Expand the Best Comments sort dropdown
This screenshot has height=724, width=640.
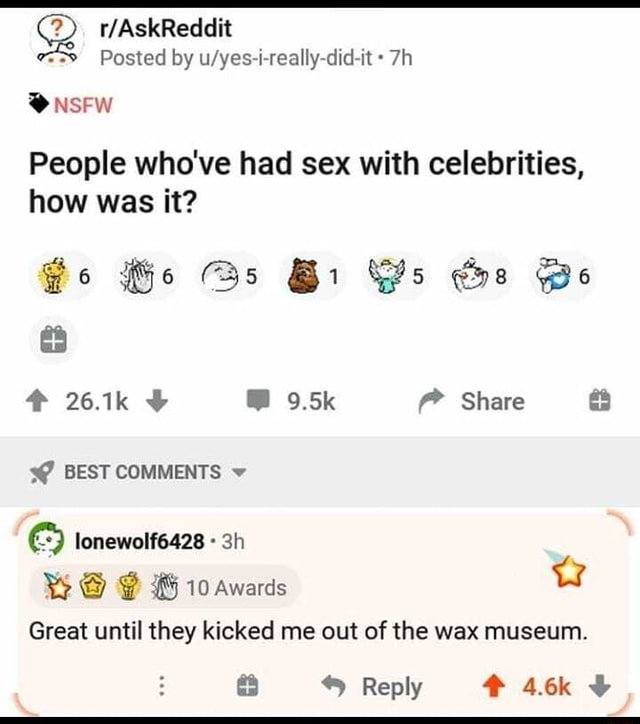(239, 472)
